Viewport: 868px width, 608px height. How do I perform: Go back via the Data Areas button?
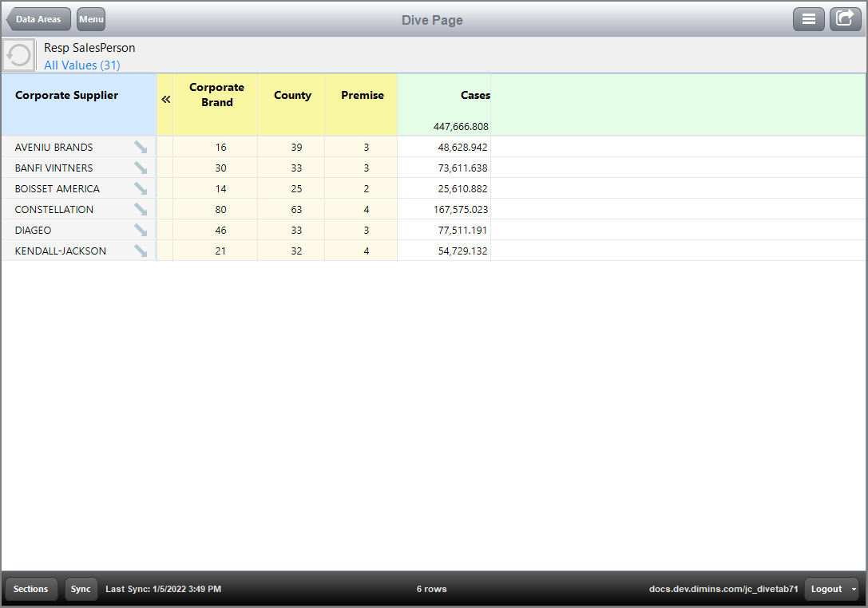(38, 19)
